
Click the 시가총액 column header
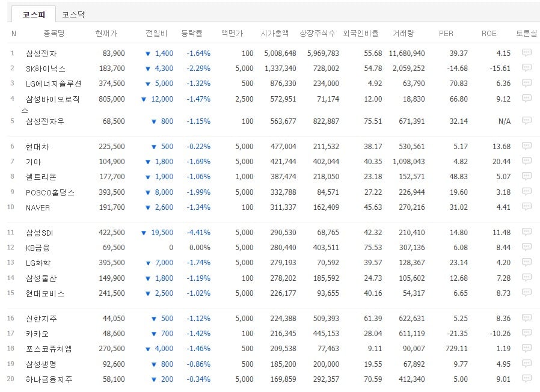[274, 34]
